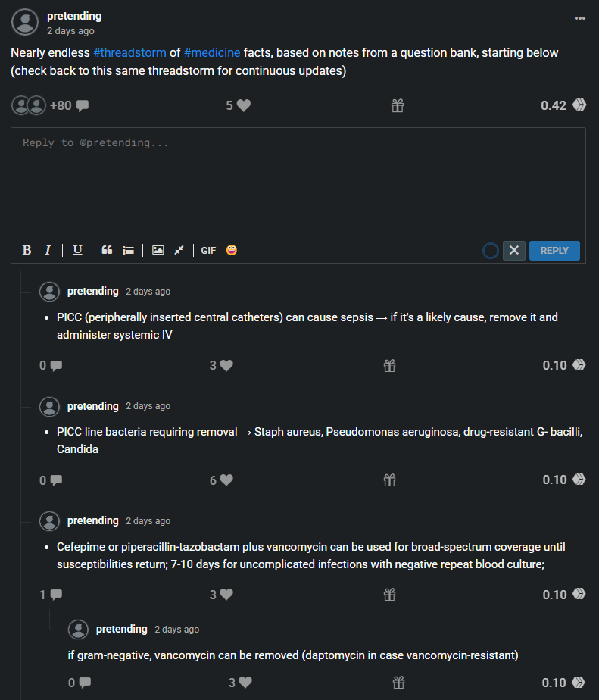Toggle bold formatting in reply editor
599x700 pixels.
pos(27,250)
